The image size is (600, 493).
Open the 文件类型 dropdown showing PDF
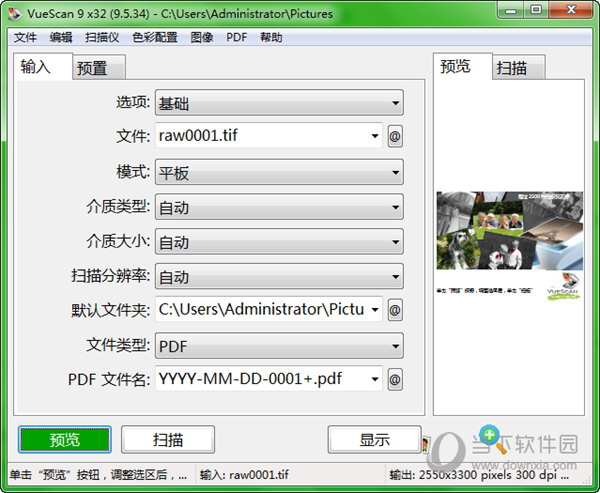pyautogui.click(x=279, y=346)
